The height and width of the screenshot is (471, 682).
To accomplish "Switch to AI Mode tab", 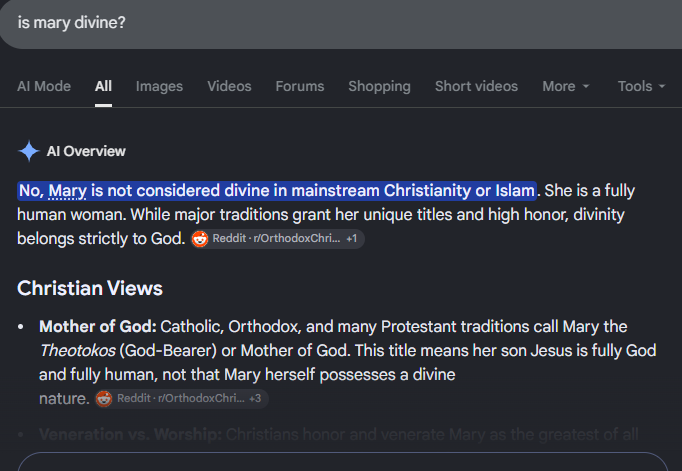I will click(x=44, y=86).
